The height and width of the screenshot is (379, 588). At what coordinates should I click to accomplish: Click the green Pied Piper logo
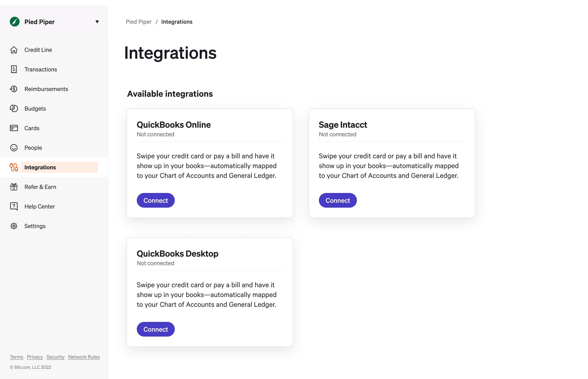[15, 22]
